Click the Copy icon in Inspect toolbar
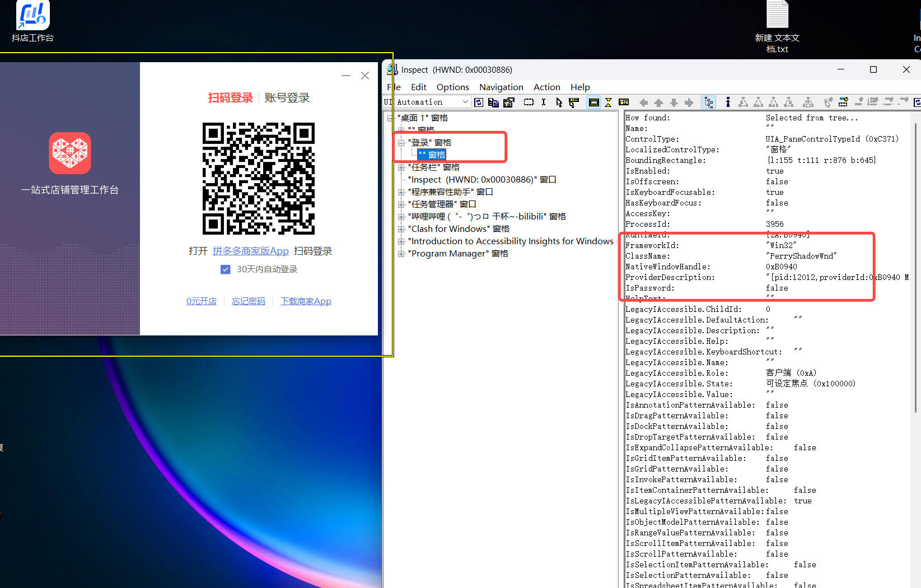This screenshot has height=588, width=921. coord(493,102)
